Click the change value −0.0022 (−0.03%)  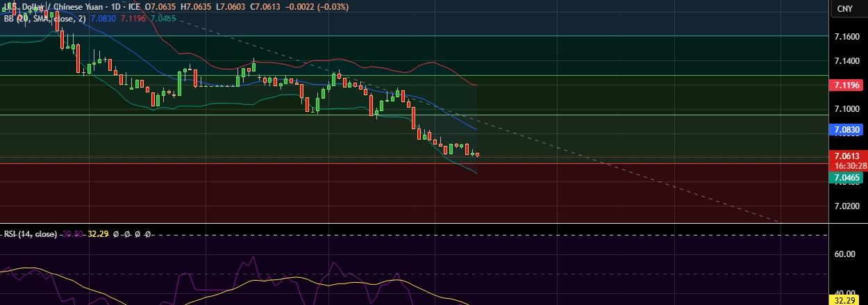point(317,6)
